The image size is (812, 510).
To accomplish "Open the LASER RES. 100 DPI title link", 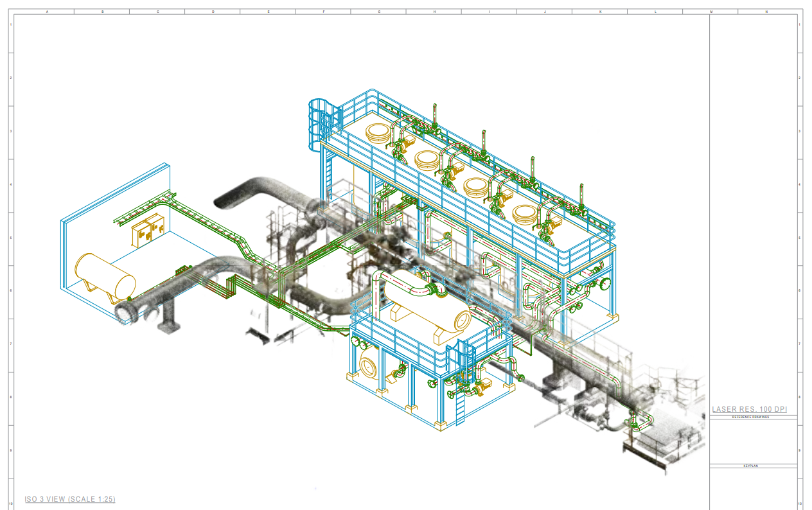I will 750,407.
